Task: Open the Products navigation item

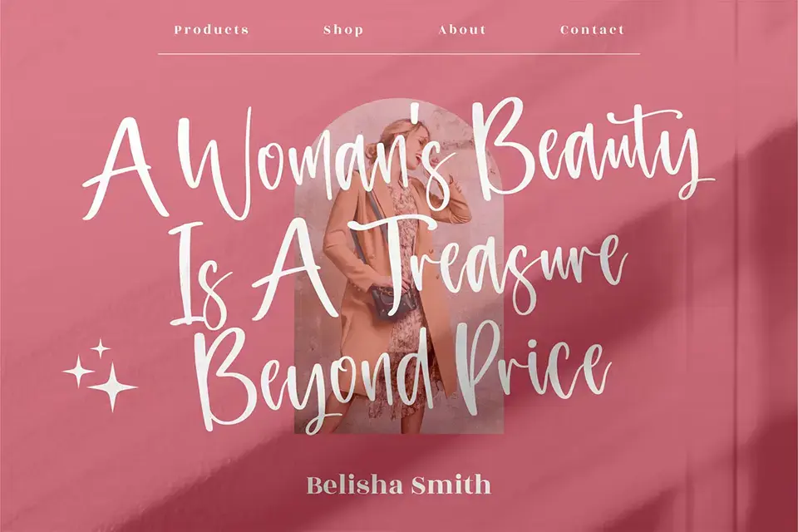Action: click(x=211, y=30)
